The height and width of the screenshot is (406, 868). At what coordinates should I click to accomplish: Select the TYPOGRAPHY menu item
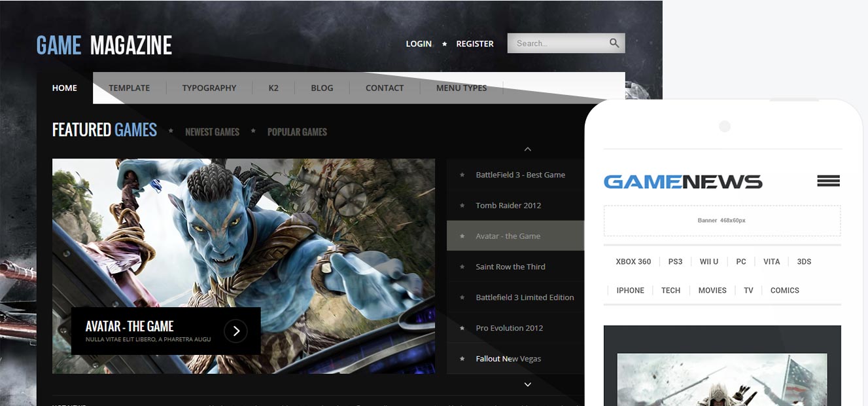[x=209, y=88]
